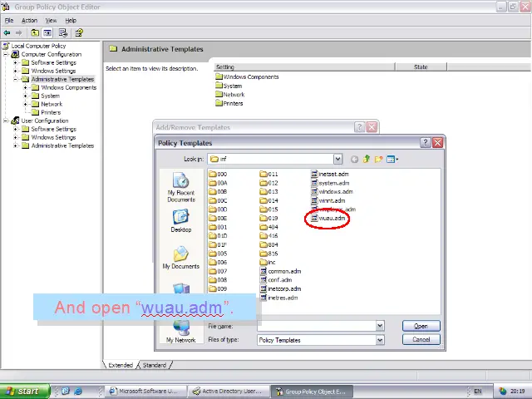Click the My Network place shortcut
The height and width of the screenshot is (399, 532).
[x=181, y=332]
